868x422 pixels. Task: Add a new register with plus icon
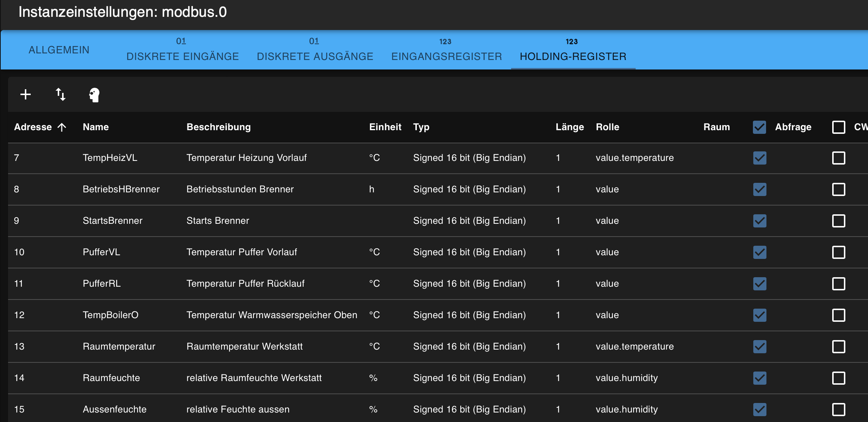click(26, 94)
